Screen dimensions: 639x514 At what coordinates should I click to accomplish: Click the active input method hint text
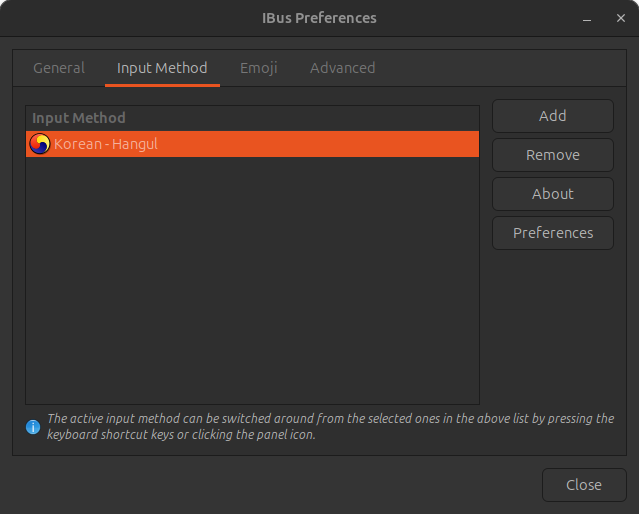(331, 426)
